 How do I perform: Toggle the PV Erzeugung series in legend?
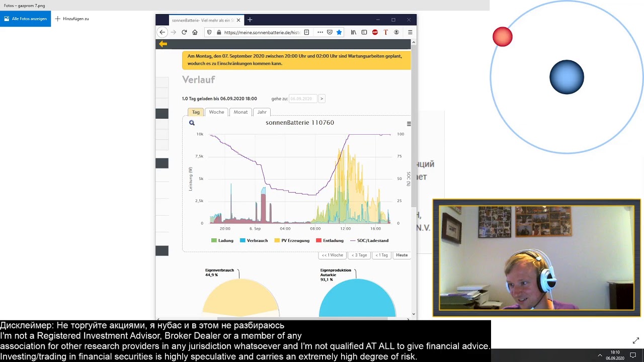click(x=292, y=241)
